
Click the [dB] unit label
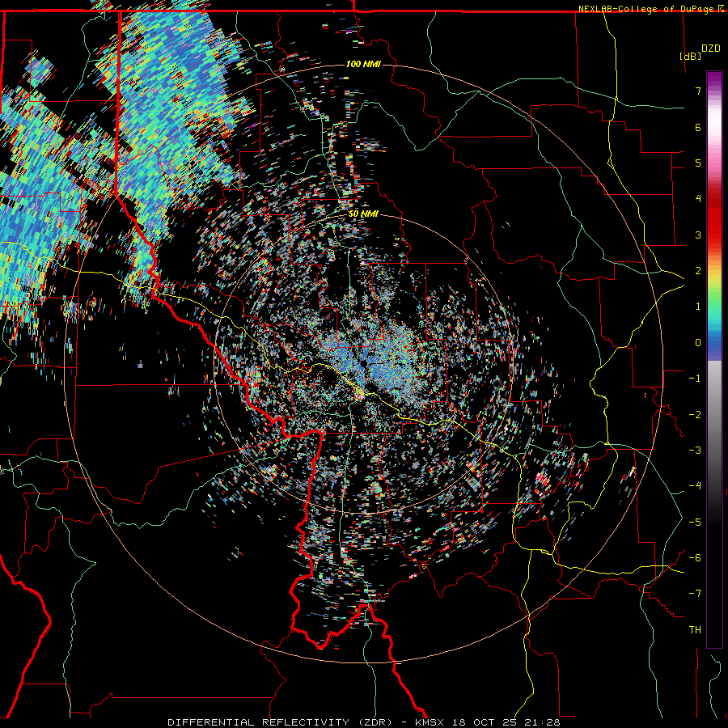690,56
